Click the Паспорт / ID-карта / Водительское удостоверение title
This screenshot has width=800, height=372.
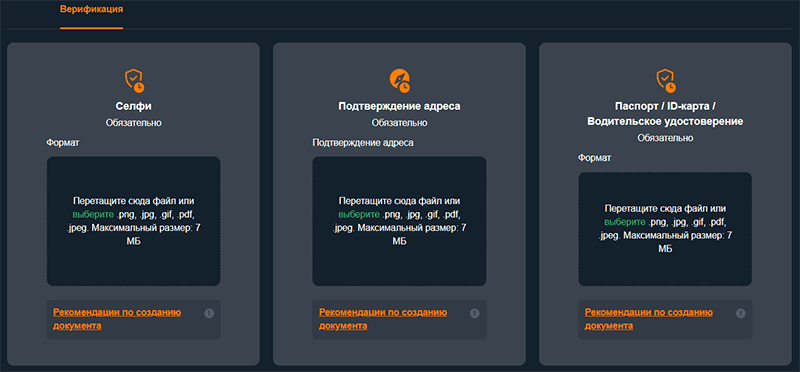(x=665, y=114)
